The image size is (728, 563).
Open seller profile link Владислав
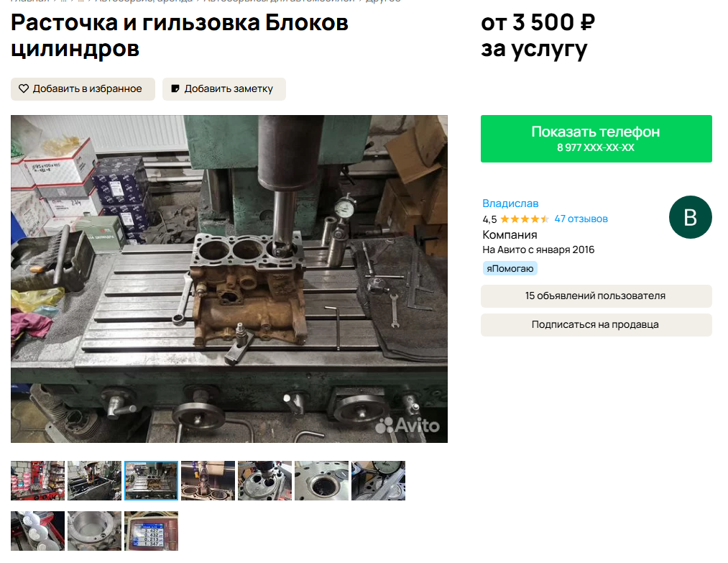510,203
